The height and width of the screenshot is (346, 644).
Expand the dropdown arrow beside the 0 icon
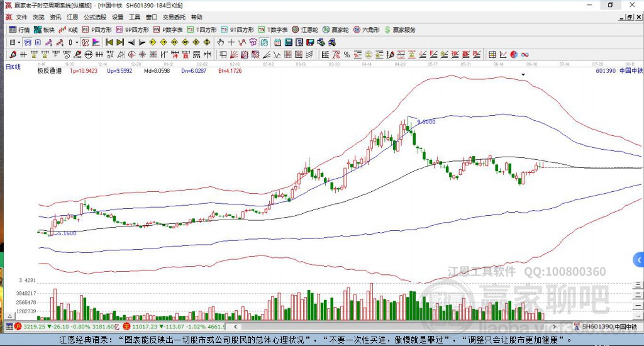pyautogui.click(x=77, y=42)
